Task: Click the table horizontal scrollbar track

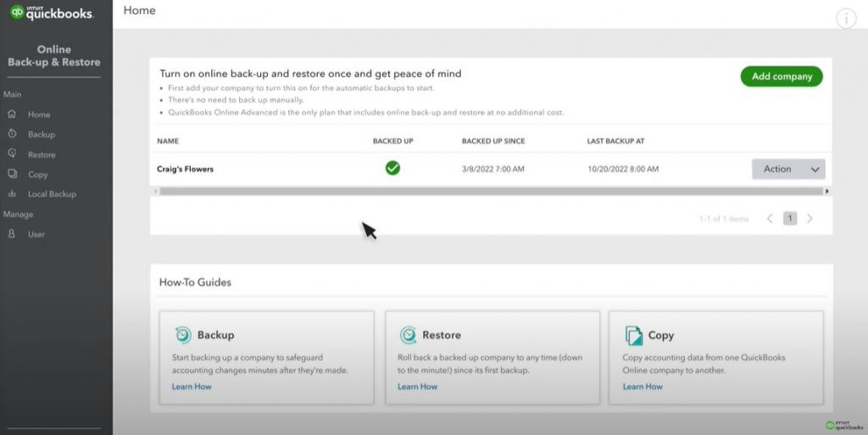Action: 492,192
